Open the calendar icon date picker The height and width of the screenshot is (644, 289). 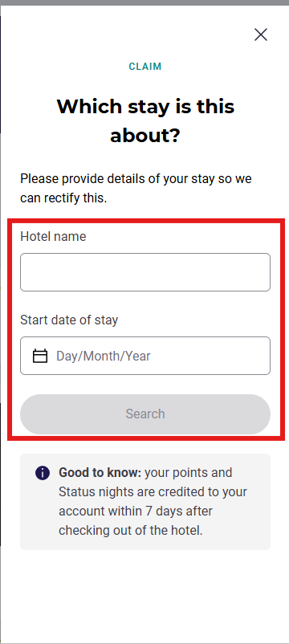(40, 356)
